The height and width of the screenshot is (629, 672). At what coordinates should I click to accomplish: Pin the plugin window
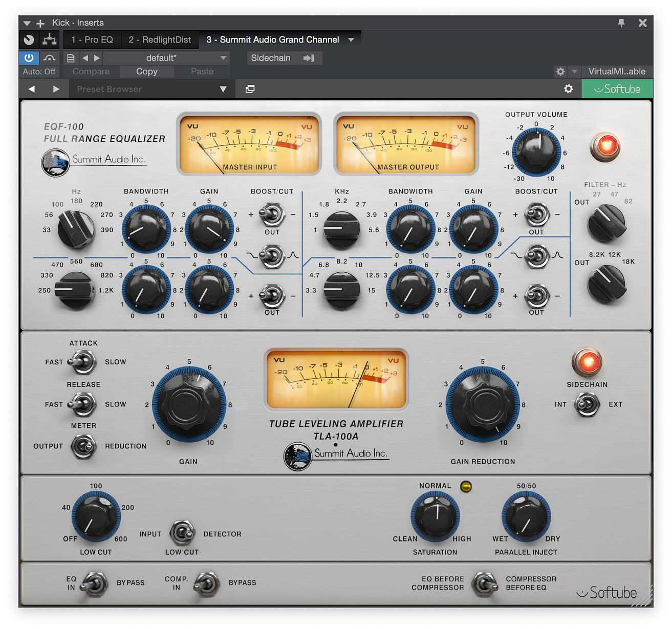(x=621, y=23)
